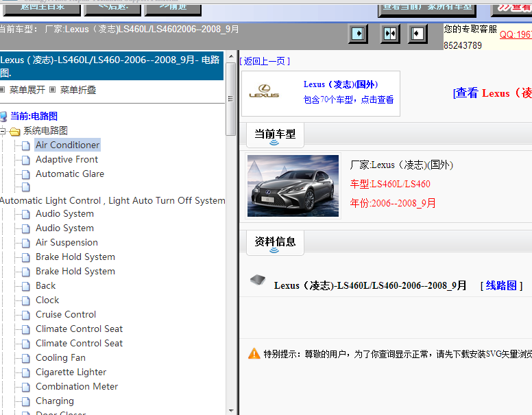The height and width of the screenshot is (415, 532).
Task: Open the Charging diagram
Action: pos(55,401)
